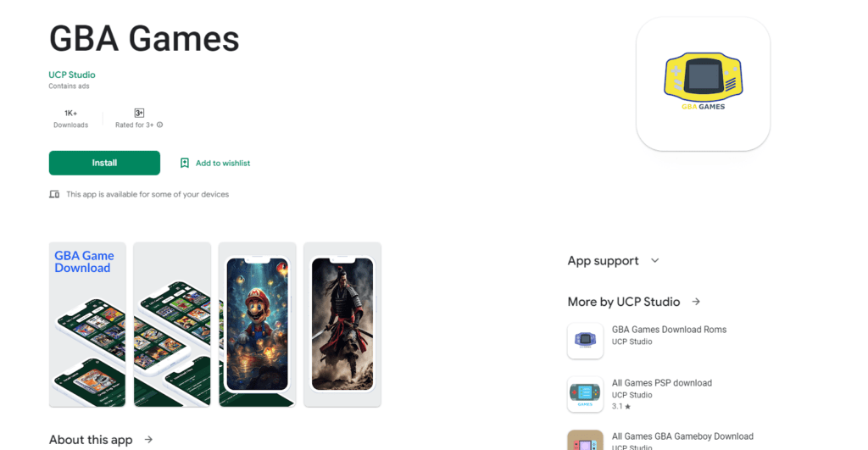
Task: Click the wishlist bookmark icon
Action: tap(184, 163)
